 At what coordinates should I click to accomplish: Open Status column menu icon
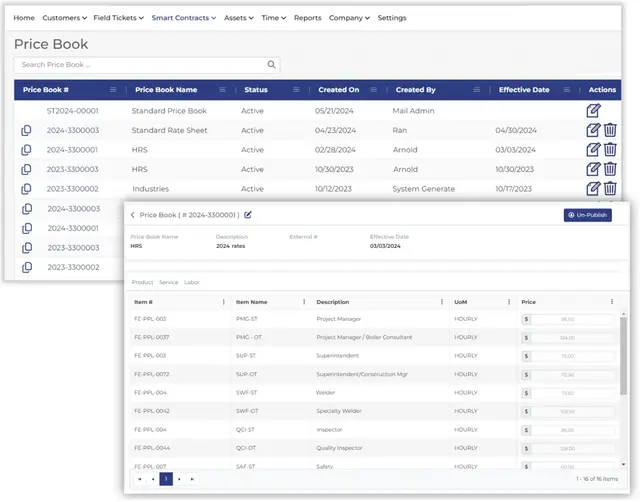(x=296, y=90)
